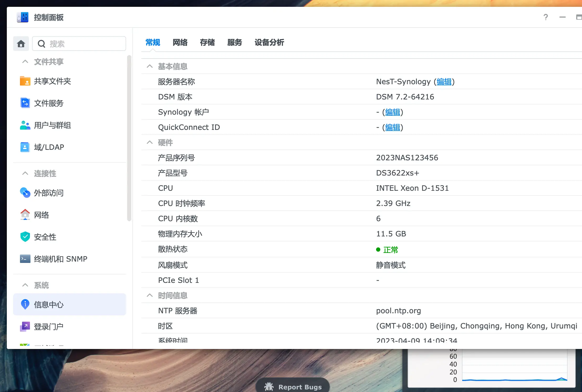Switch to the 设备分析 tab
582x392 pixels.
(x=269, y=42)
